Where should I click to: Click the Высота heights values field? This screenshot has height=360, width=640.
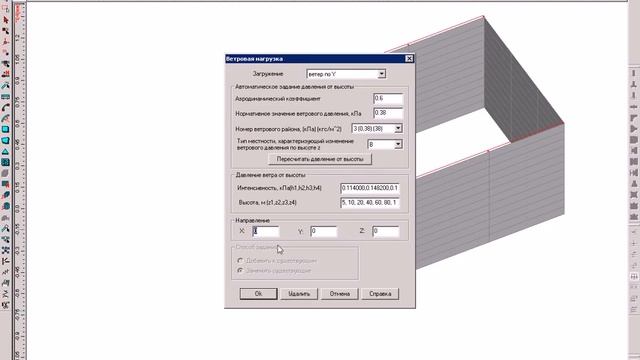pyautogui.click(x=370, y=202)
